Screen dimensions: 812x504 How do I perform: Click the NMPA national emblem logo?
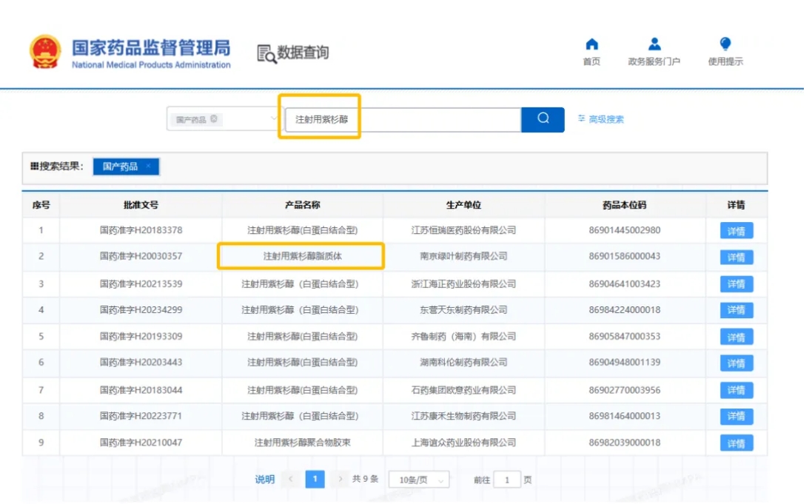click(46, 52)
